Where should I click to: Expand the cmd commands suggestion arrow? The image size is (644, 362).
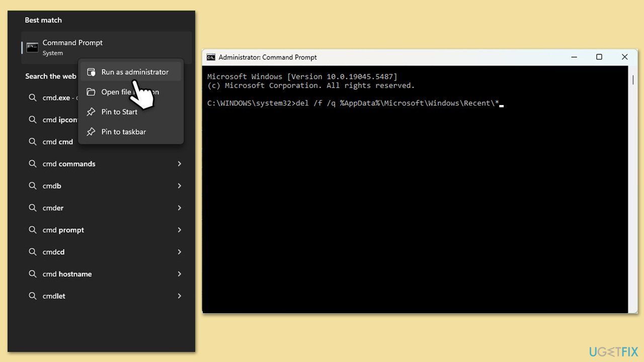pyautogui.click(x=180, y=164)
